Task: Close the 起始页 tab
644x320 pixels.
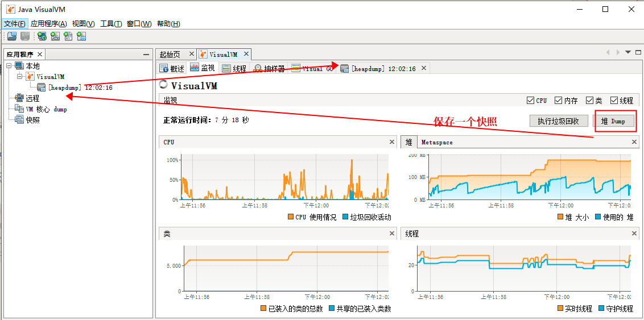Action: click(x=191, y=54)
